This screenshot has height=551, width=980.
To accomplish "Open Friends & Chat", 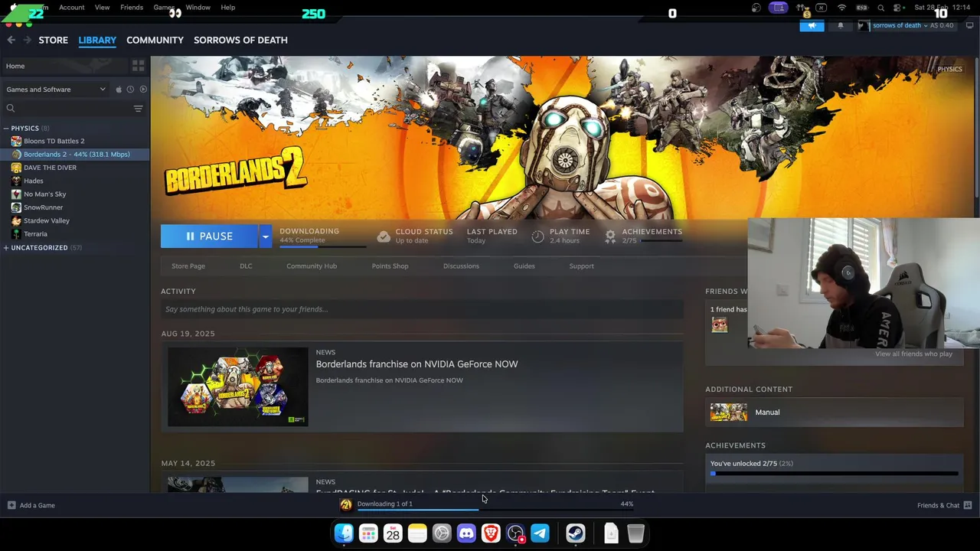I will (945, 505).
